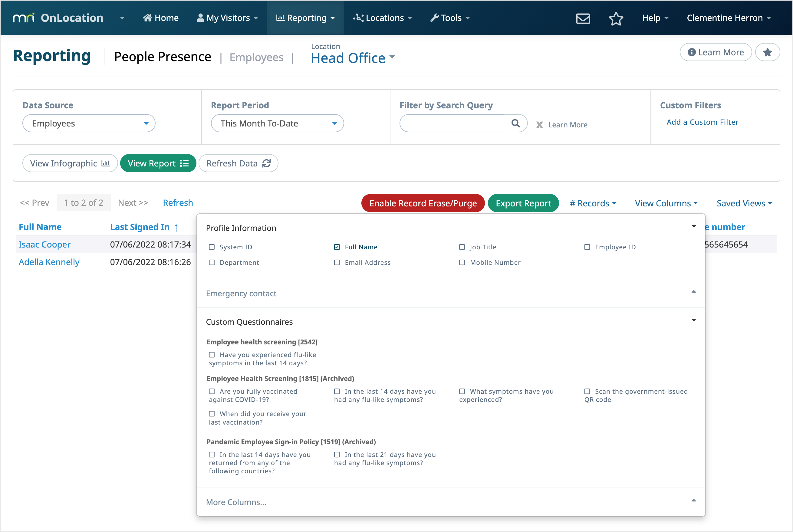793x532 pixels.
Task: Sort by Full Name column header
Action: coord(40,227)
